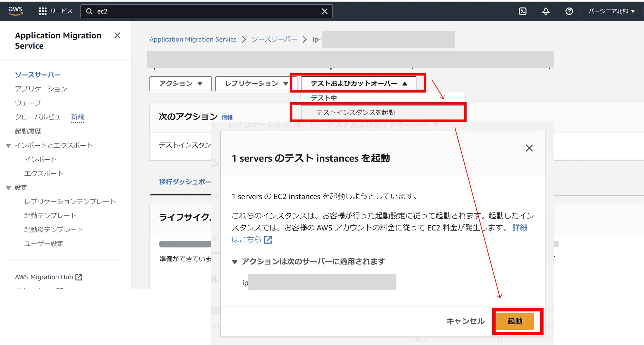Open グローバルビュー in the sidebar
Viewport: 644px width, 345px height.
(41, 117)
